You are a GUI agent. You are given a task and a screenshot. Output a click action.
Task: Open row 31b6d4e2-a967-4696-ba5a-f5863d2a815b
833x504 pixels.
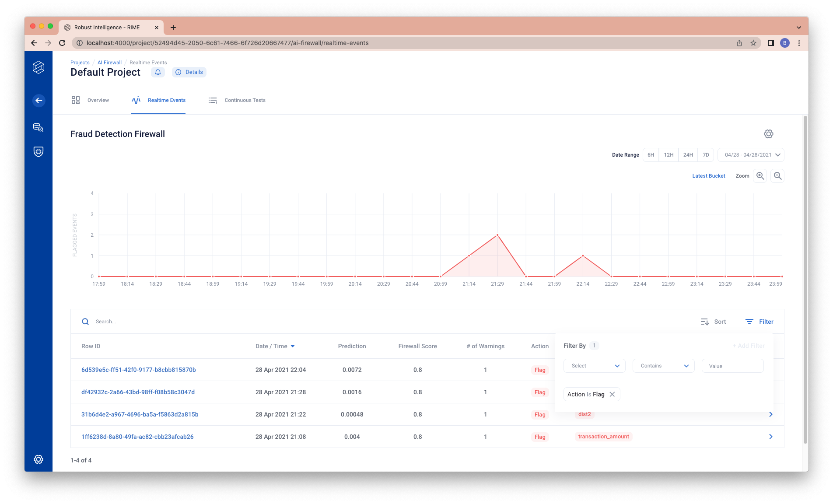click(140, 414)
